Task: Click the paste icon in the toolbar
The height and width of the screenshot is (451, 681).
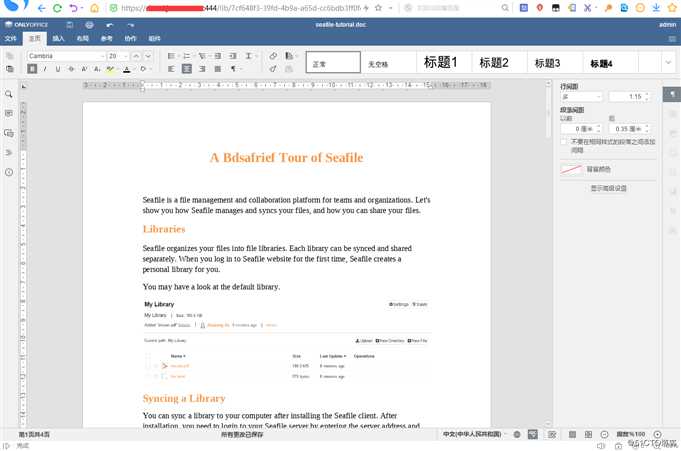Action: coord(10,69)
